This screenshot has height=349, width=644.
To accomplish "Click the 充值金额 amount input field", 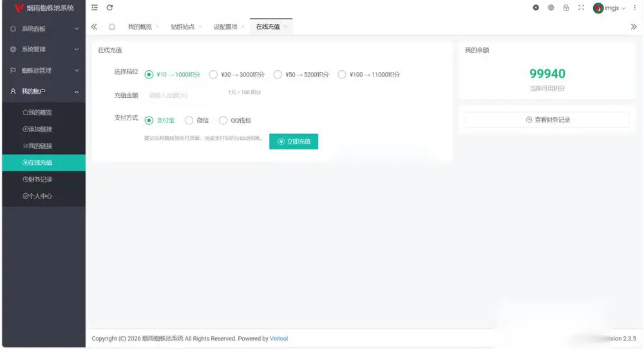I will click(183, 95).
